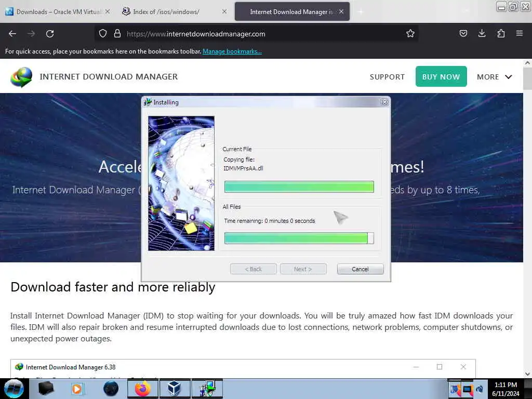Switch to Index of /isos/windows/ tab

pos(175,11)
